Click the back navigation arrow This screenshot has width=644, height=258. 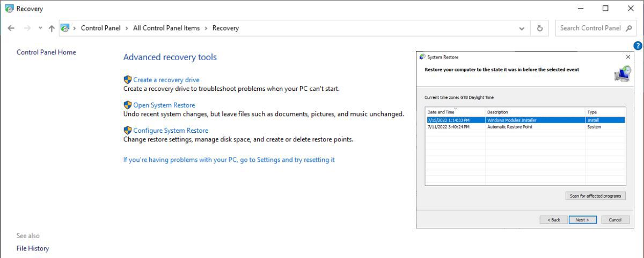pyautogui.click(x=11, y=28)
